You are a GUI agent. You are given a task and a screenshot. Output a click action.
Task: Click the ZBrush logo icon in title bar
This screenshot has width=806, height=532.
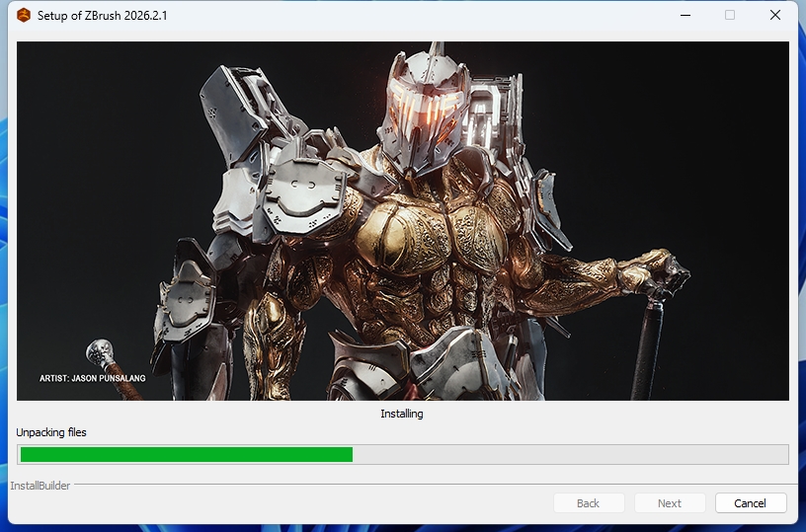(24, 16)
